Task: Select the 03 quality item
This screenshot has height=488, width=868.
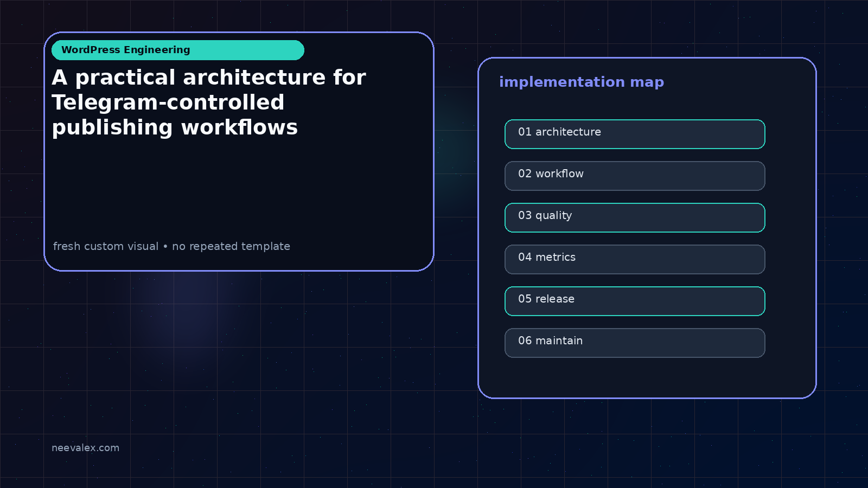Action: coord(635,217)
